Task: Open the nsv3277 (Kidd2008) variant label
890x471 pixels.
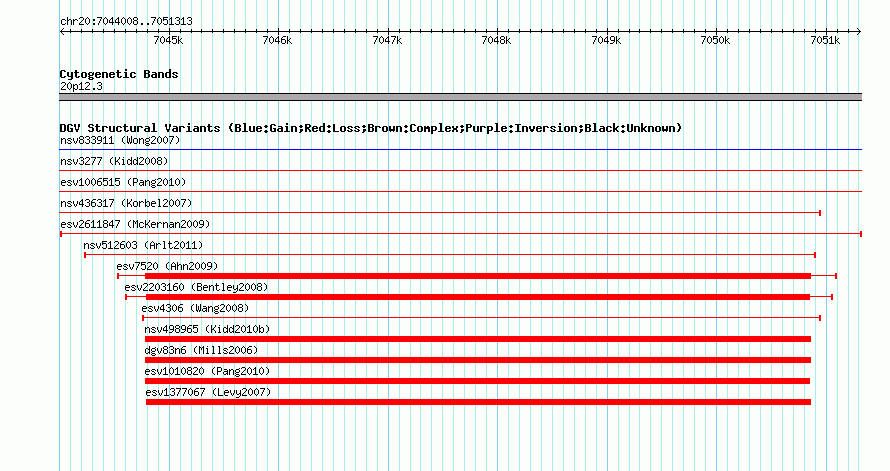Action: (114, 161)
